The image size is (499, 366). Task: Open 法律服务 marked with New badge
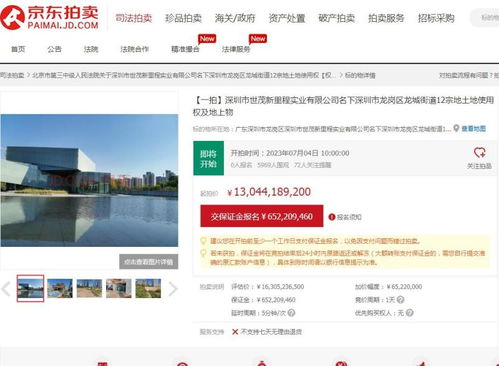236,49
